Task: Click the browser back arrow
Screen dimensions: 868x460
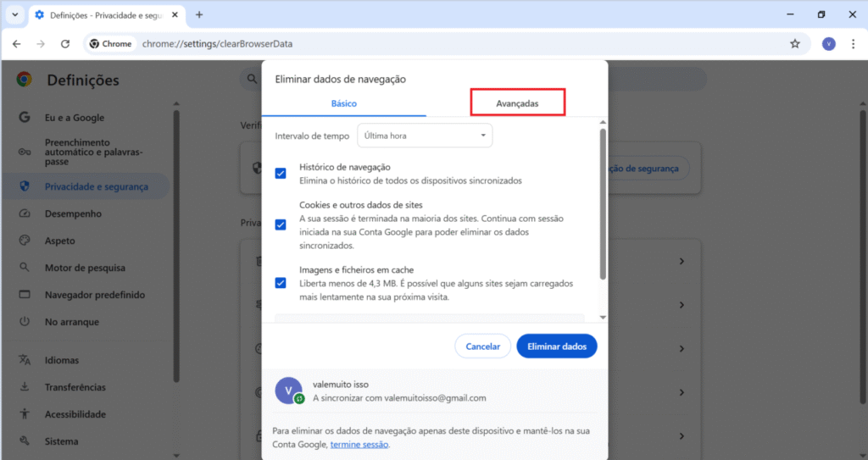Action: tap(17, 44)
